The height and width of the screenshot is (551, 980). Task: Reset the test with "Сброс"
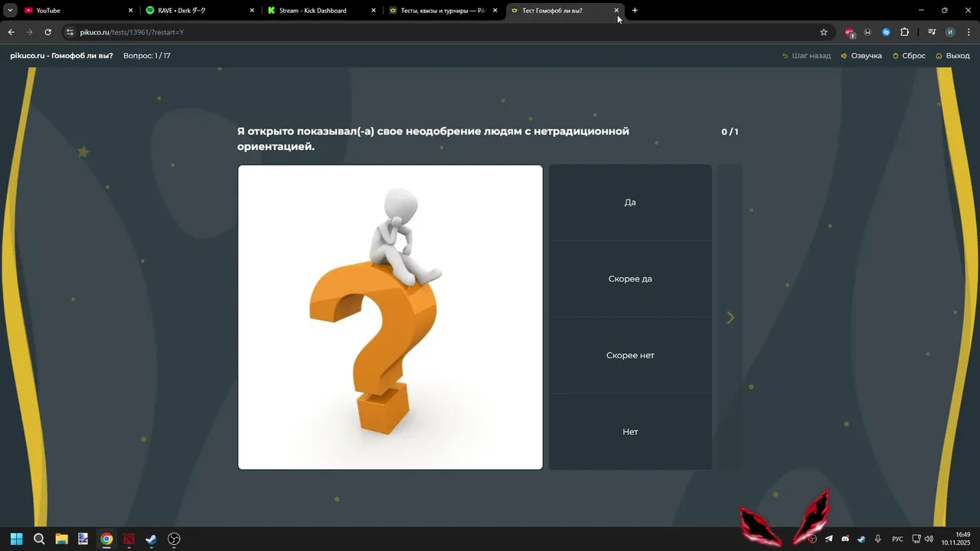pyautogui.click(x=909, y=56)
